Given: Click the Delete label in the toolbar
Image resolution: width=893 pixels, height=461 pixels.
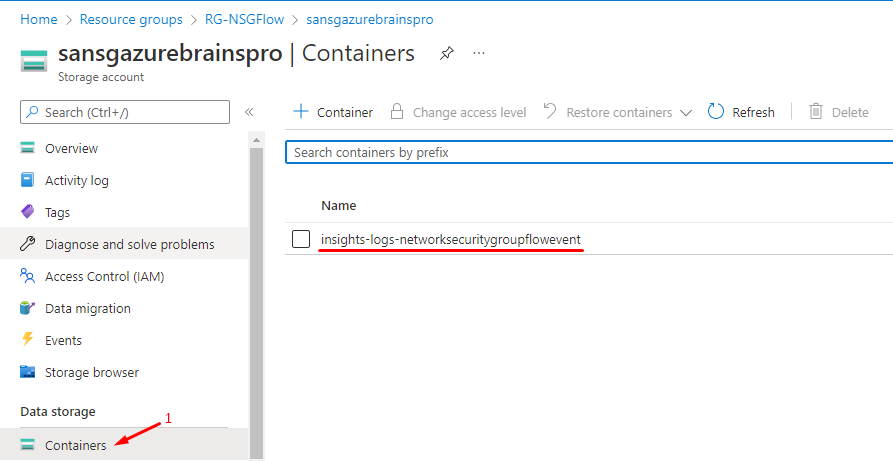Looking at the screenshot, I should point(850,113).
